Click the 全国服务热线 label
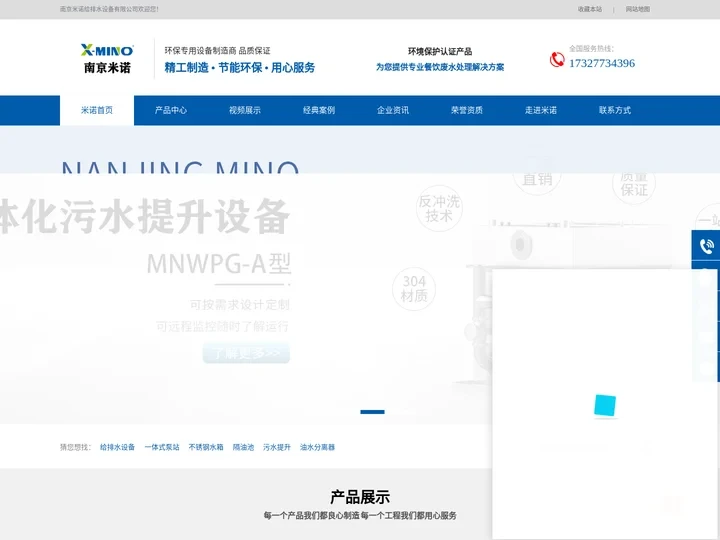The height and width of the screenshot is (540, 720). pos(591,48)
